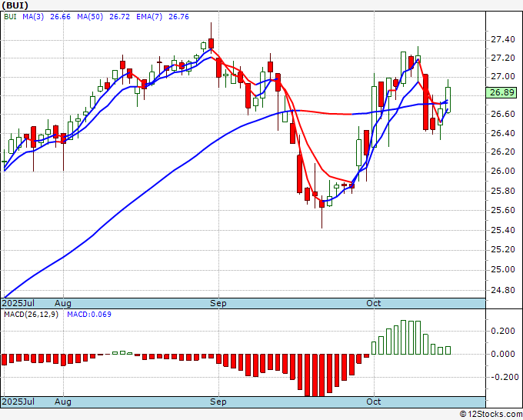Image resolution: width=523 pixels, height=420 pixels.
Task: Click the BUI legend label
Action: (x=10, y=17)
